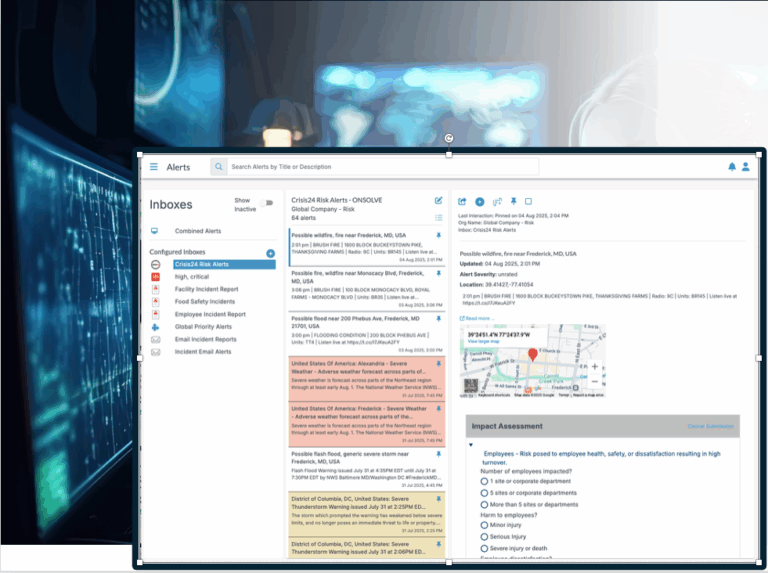Click the share alert icon in detail toolbar
The image size is (768, 573).
[x=462, y=201]
